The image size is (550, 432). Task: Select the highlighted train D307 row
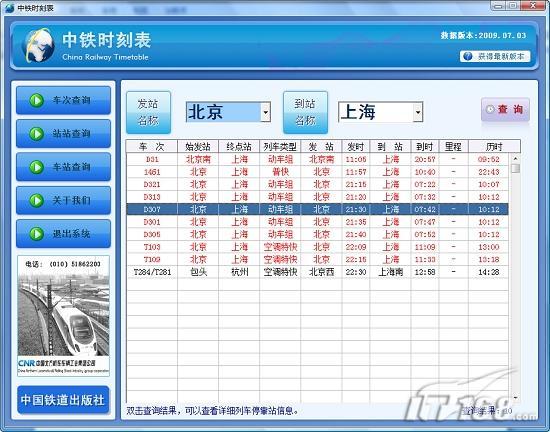(x=317, y=209)
